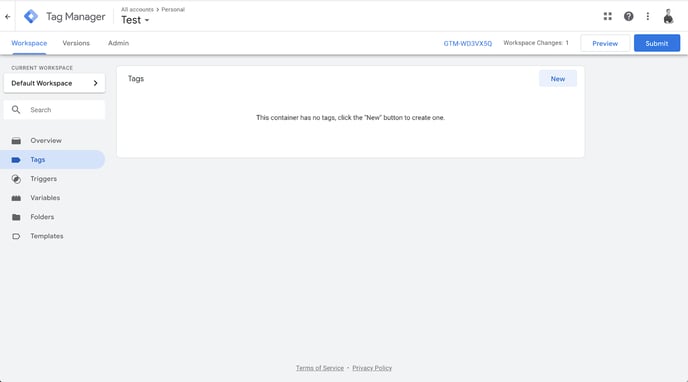
Task: Click the blue Submit button
Action: pos(656,43)
